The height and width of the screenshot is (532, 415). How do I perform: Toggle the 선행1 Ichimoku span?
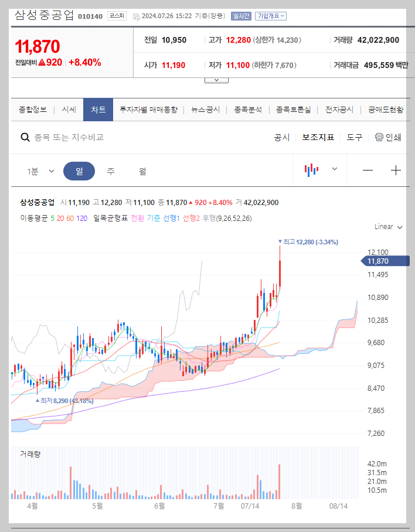[x=171, y=218]
